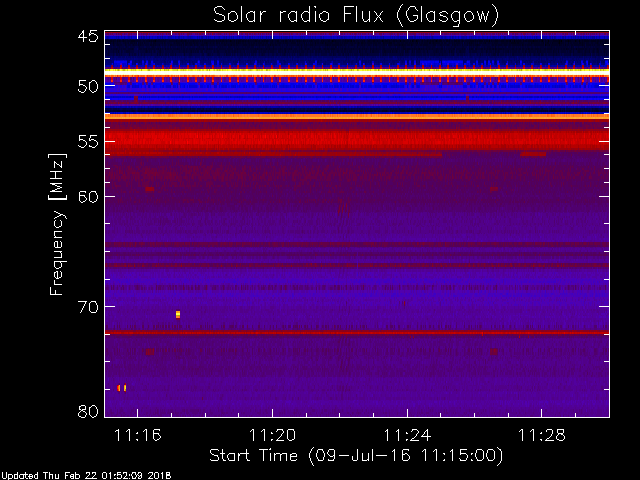Image resolution: width=640 pixels, height=480 pixels.
Task: Click the bright white band near 49 MHz
Action: 357,72
